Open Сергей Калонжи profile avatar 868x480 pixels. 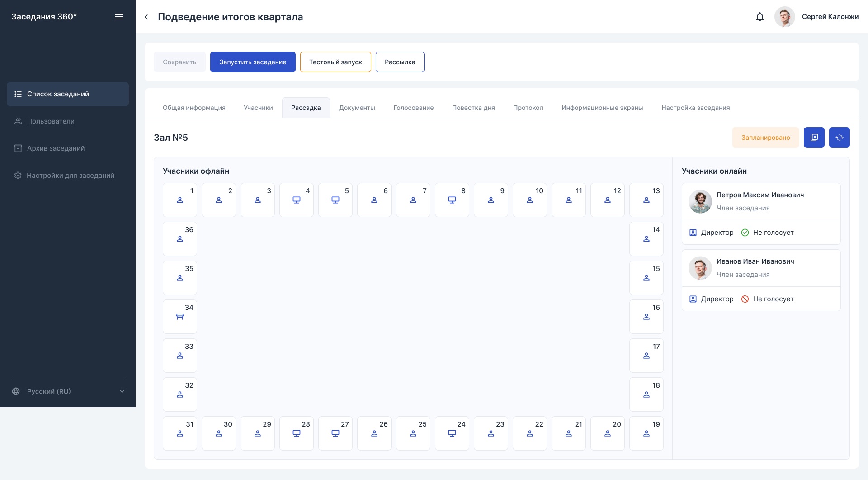click(x=784, y=17)
